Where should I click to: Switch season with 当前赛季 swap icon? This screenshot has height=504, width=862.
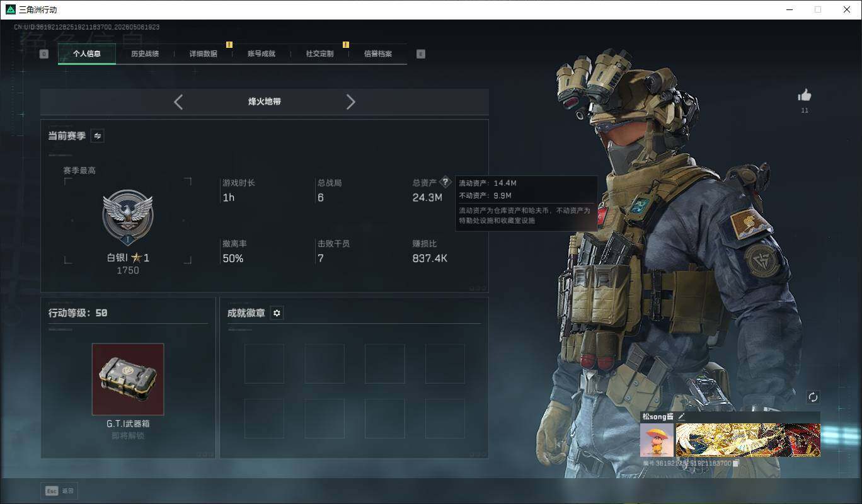pyautogui.click(x=98, y=135)
